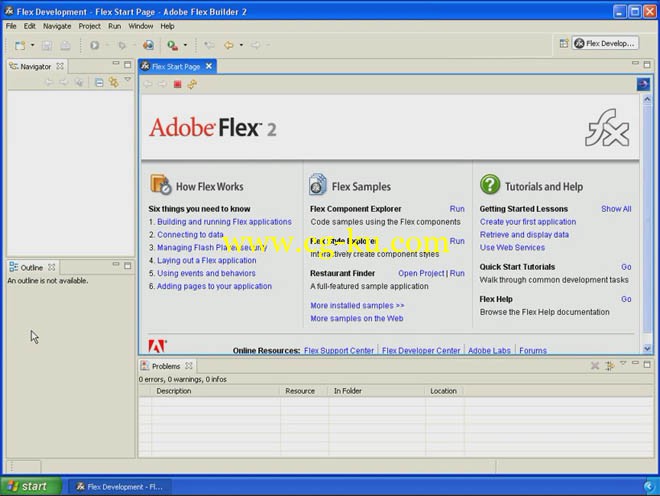Close the Outline view tab
This screenshot has height=496, width=660.
(x=51, y=267)
